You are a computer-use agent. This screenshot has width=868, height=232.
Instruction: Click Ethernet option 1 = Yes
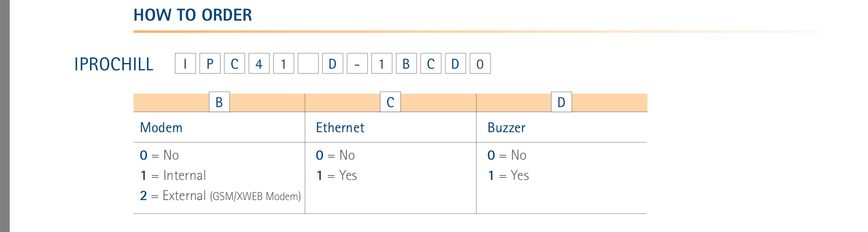336,175
